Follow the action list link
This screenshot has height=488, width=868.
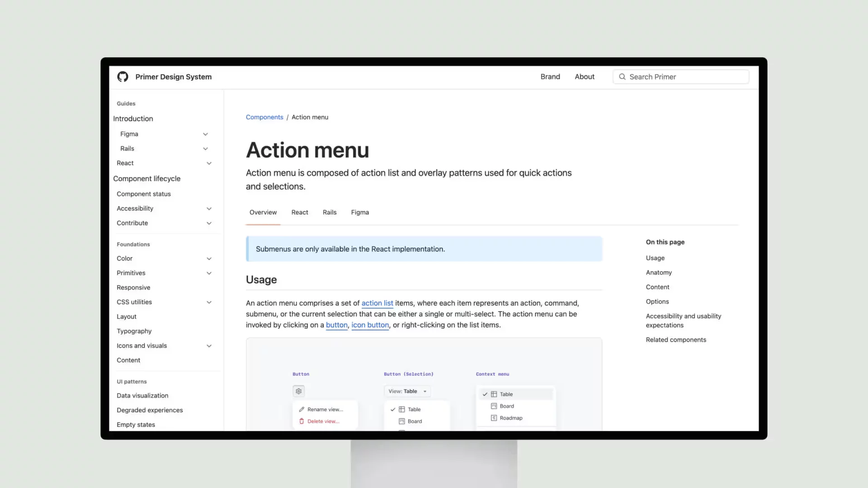(x=377, y=303)
